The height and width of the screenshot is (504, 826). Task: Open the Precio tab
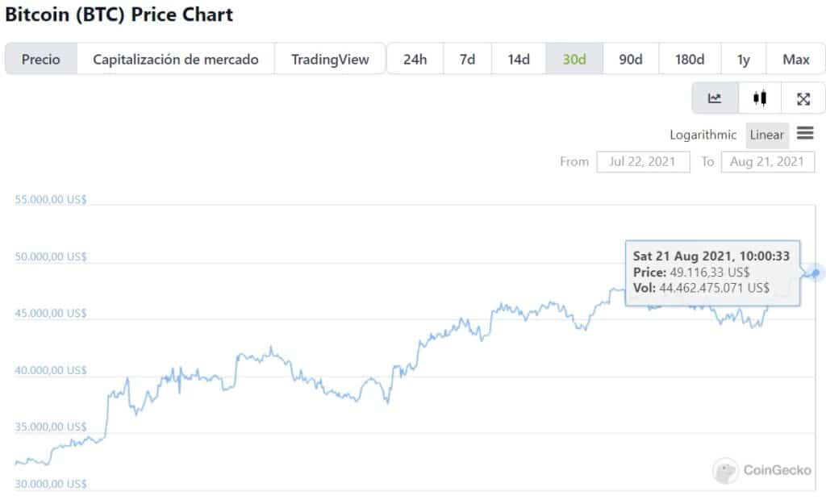pyautogui.click(x=41, y=59)
